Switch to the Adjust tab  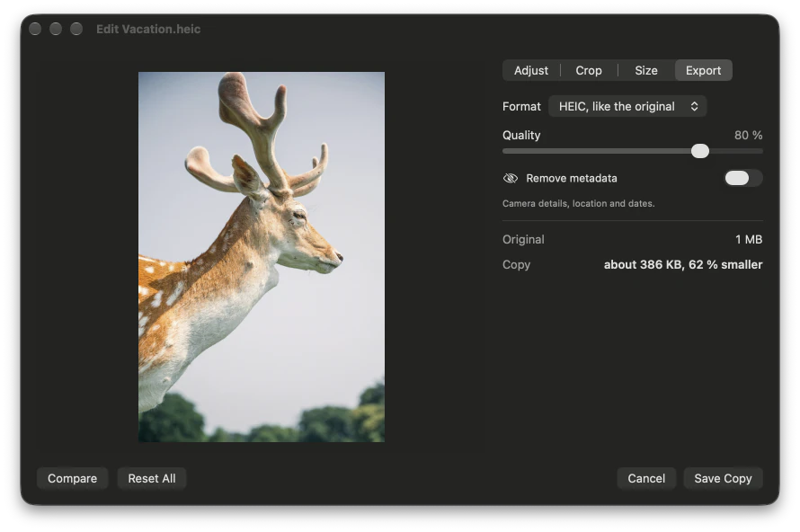pyautogui.click(x=530, y=70)
